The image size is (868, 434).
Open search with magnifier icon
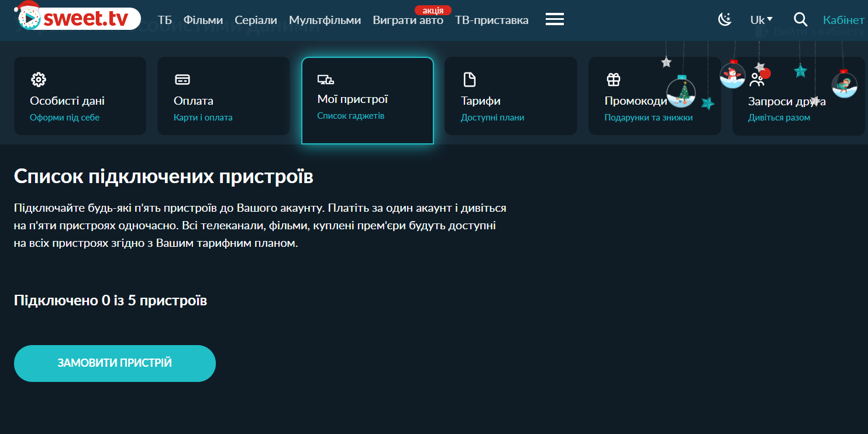coord(800,20)
